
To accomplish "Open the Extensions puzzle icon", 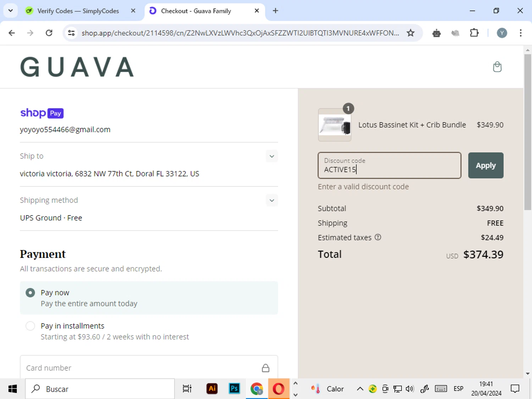I will coord(474,33).
